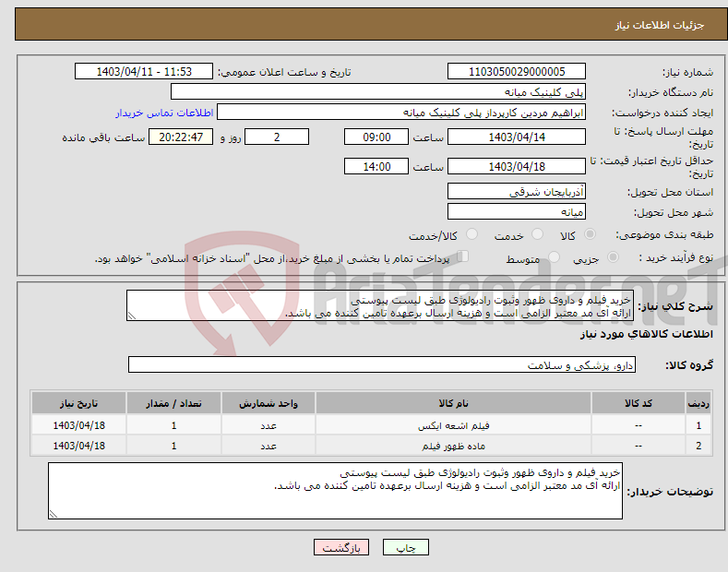Click the announcement date field 1403/04/11 - 11:53
728x572 pixels.
[x=144, y=72]
